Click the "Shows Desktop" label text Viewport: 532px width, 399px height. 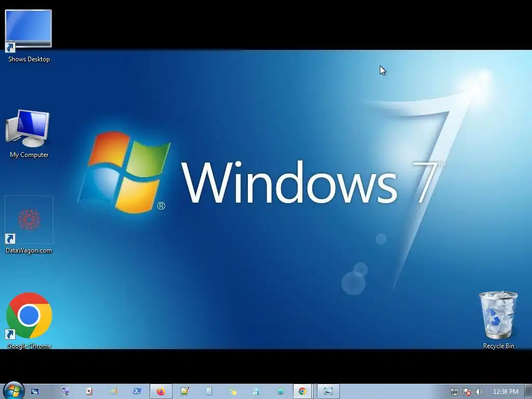tap(29, 59)
